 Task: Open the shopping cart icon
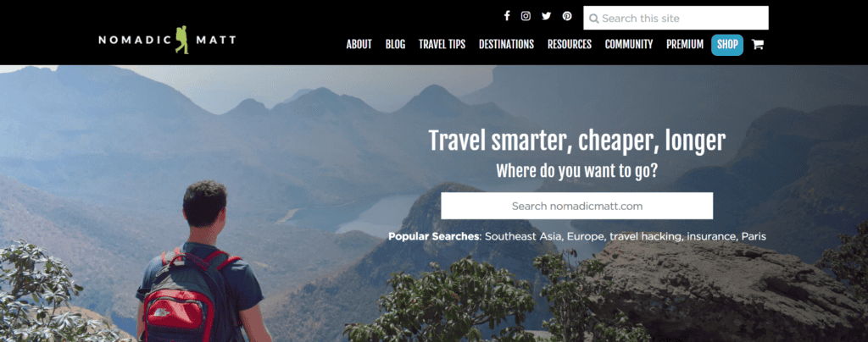click(757, 45)
